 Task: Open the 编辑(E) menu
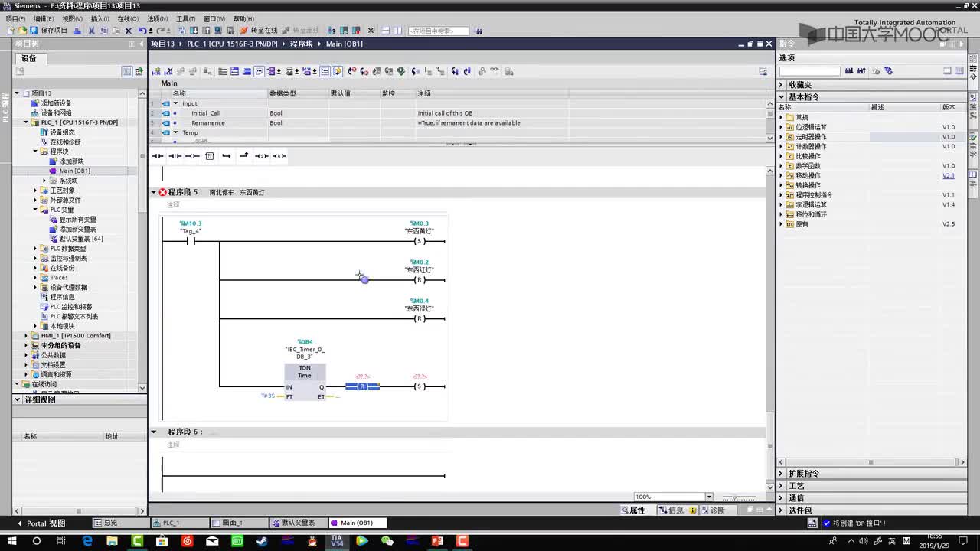coord(44,19)
